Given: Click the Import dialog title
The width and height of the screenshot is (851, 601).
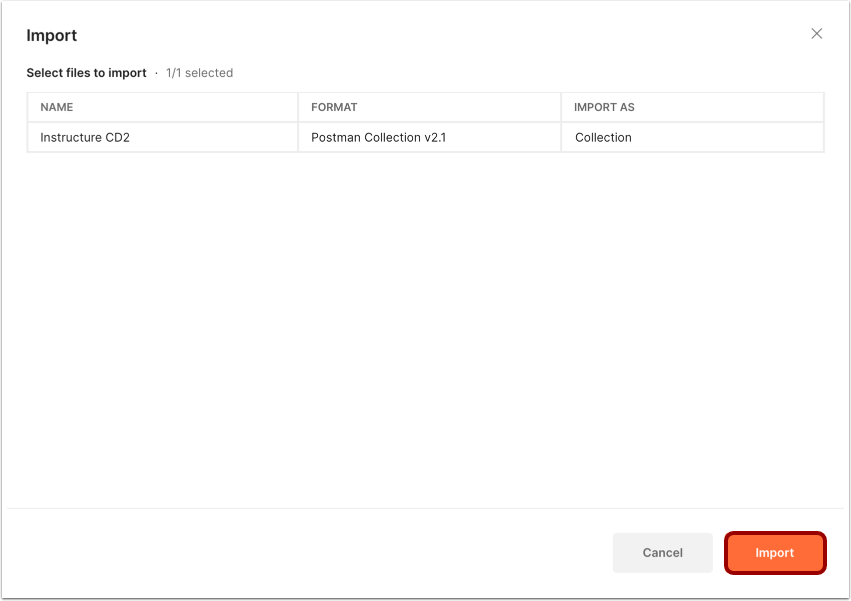Looking at the screenshot, I should tap(52, 35).
